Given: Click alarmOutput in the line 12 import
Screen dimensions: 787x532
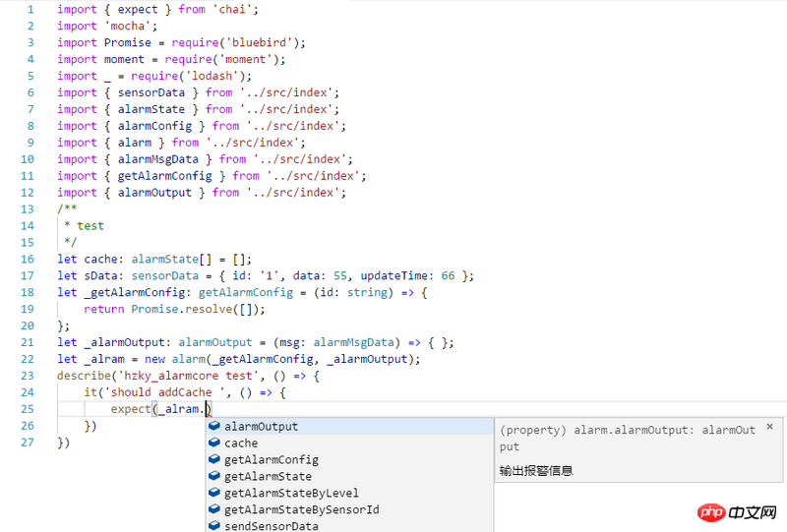Looking at the screenshot, I should point(154,192).
